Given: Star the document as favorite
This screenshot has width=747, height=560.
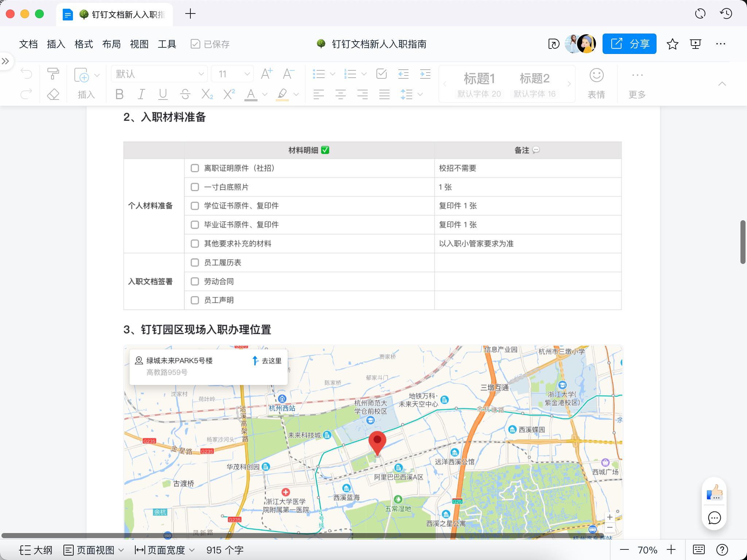Looking at the screenshot, I should (x=672, y=44).
